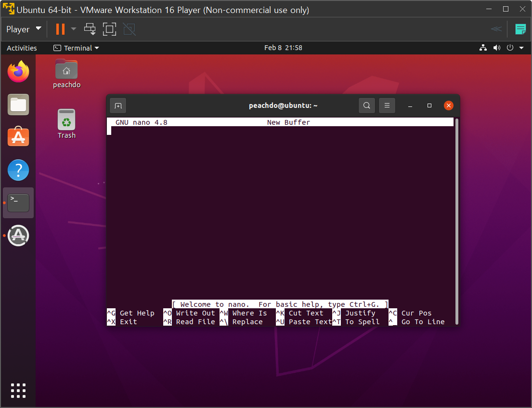
Task: Click the ^T To Spell shortcut in nano
Action: tap(356, 322)
